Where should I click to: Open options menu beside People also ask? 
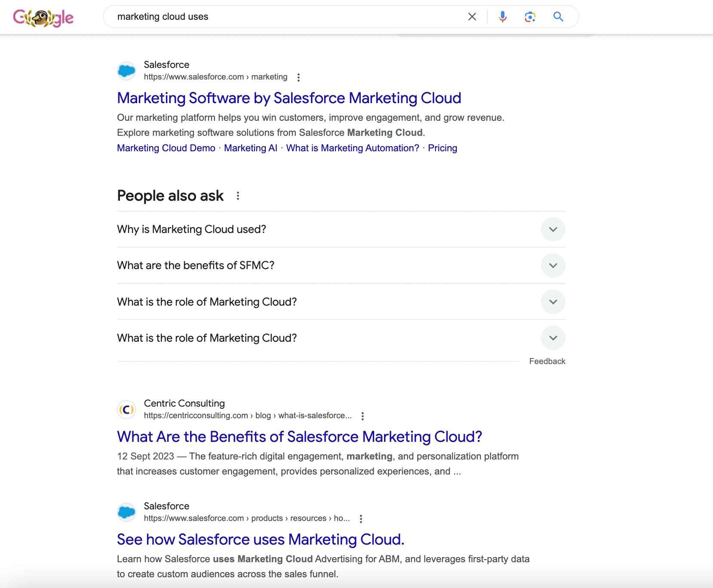238,196
